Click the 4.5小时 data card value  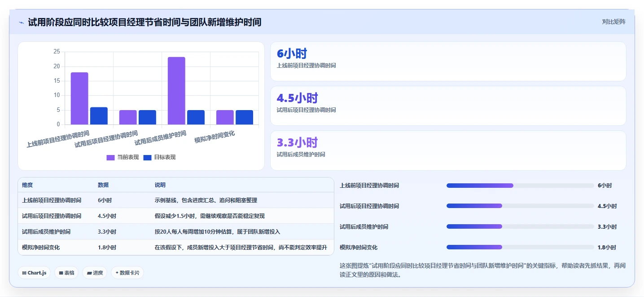[297, 98]
